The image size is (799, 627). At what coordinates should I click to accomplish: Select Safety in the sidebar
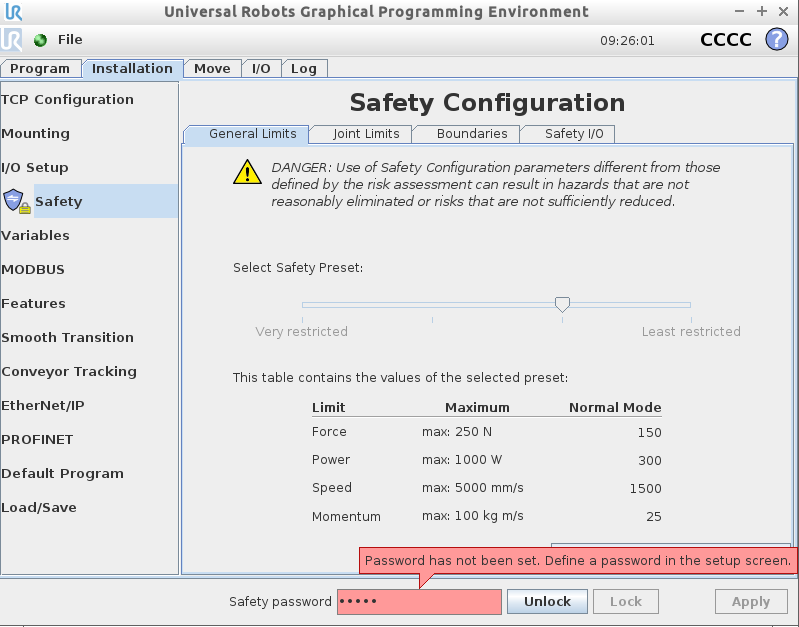coord(105,201)
